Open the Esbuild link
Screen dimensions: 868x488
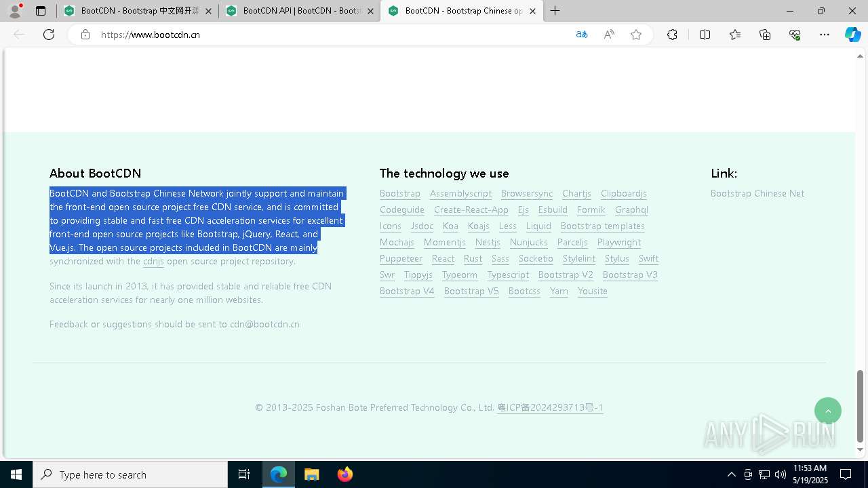pos(553,210)
